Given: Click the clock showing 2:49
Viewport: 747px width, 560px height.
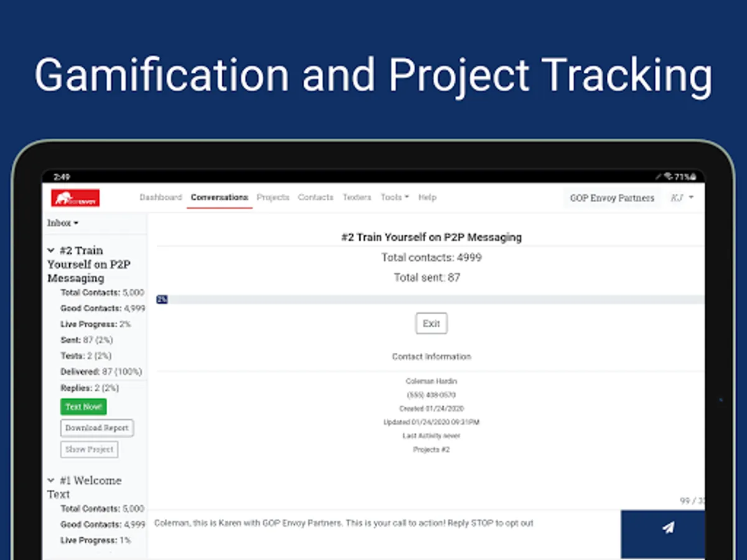Looking at the screenshot, I should [x=62, y=177].
